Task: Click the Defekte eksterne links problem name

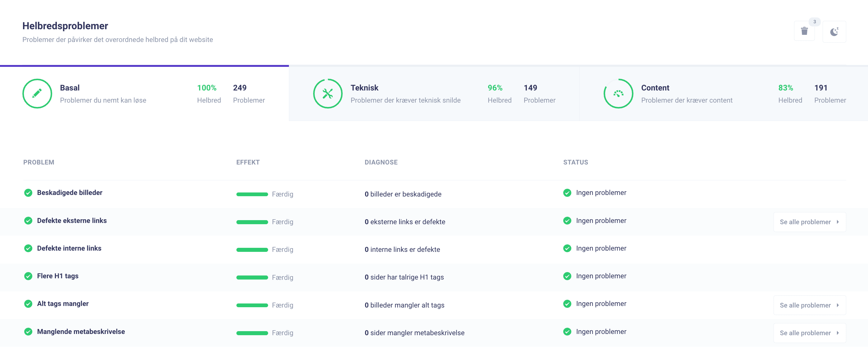Action: (x=72, y=220)
